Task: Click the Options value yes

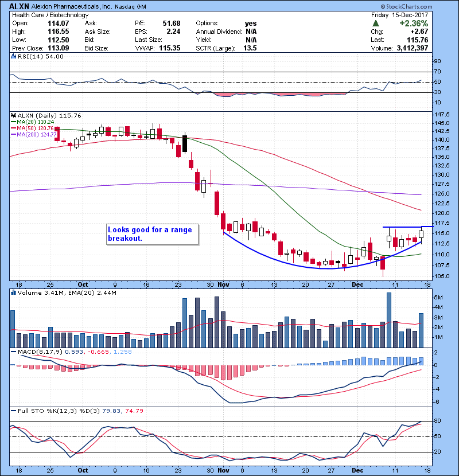Action: point(251,24)
